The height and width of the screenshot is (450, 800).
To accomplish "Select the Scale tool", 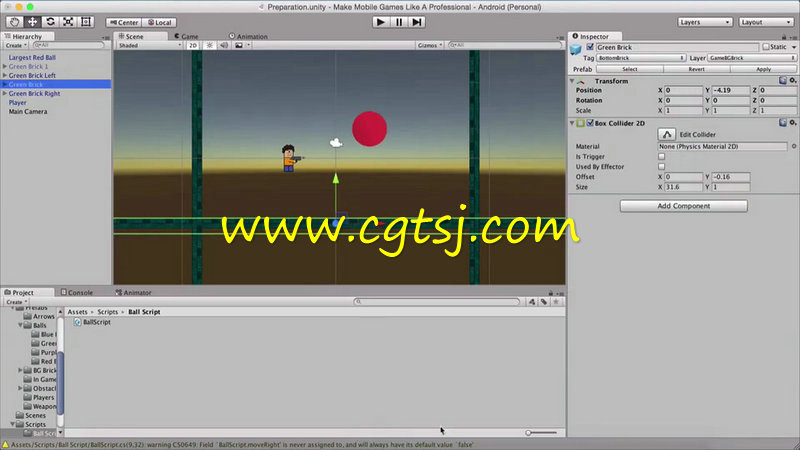I will click(68, 22).
